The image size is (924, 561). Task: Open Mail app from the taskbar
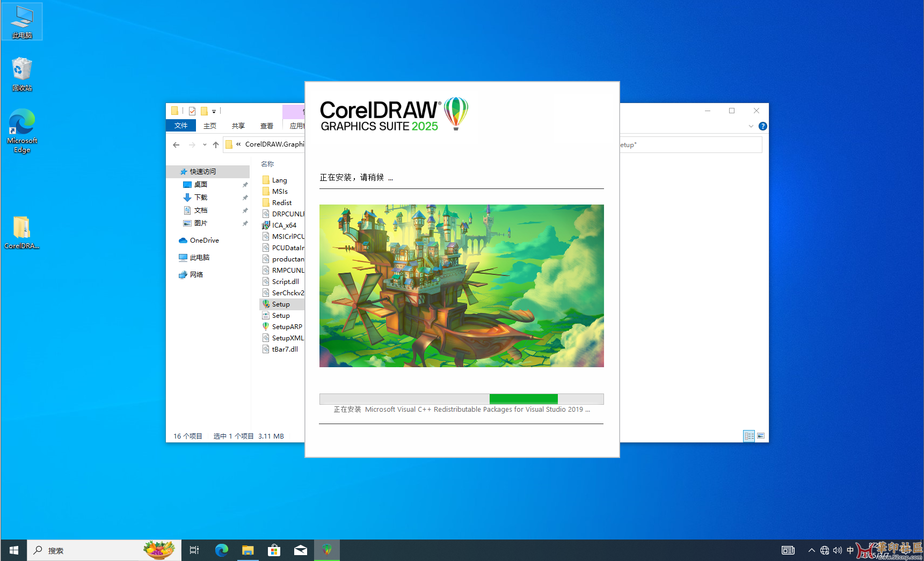pos(300,550)
